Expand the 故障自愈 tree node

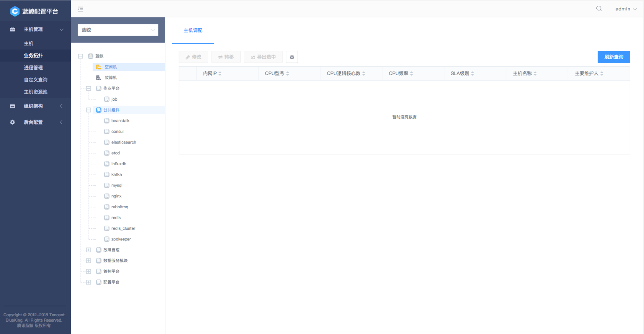(x=88, y=250)
